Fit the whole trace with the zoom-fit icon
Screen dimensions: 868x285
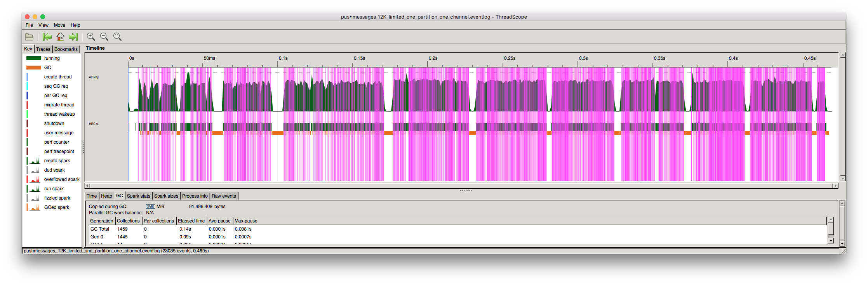click(117, 37)
